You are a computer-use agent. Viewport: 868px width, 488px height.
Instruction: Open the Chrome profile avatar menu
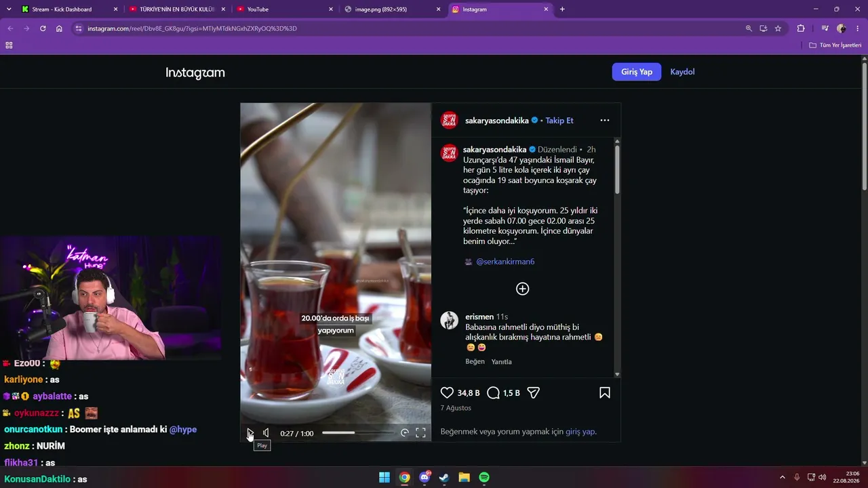tap(842, 28)
